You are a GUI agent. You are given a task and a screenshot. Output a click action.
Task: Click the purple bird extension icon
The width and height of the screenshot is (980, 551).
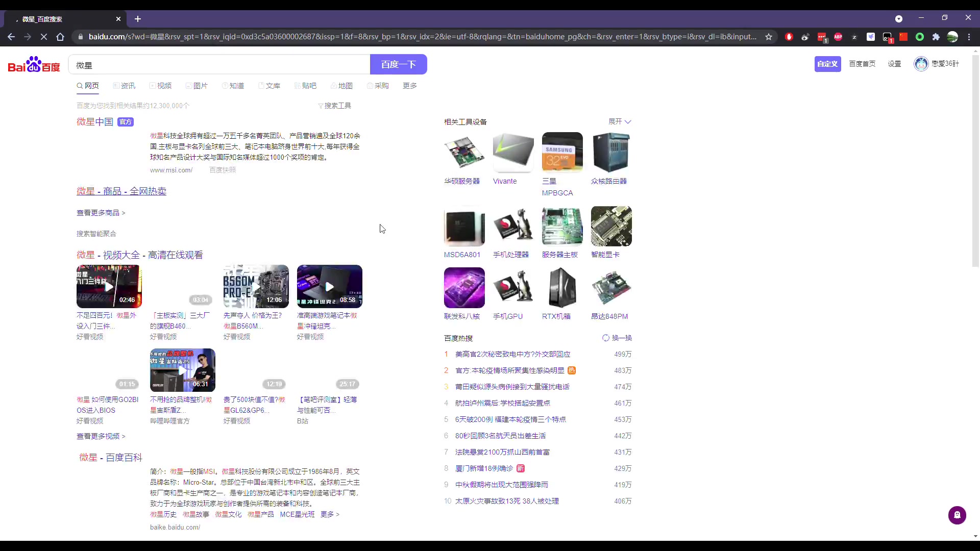[871, 37]
